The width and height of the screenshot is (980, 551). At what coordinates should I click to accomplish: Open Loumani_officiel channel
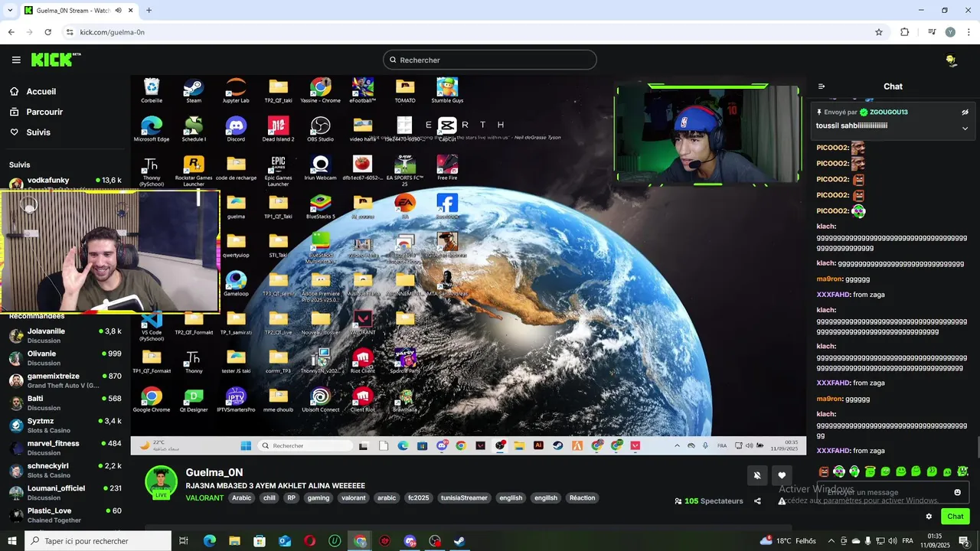click(65, 492)
